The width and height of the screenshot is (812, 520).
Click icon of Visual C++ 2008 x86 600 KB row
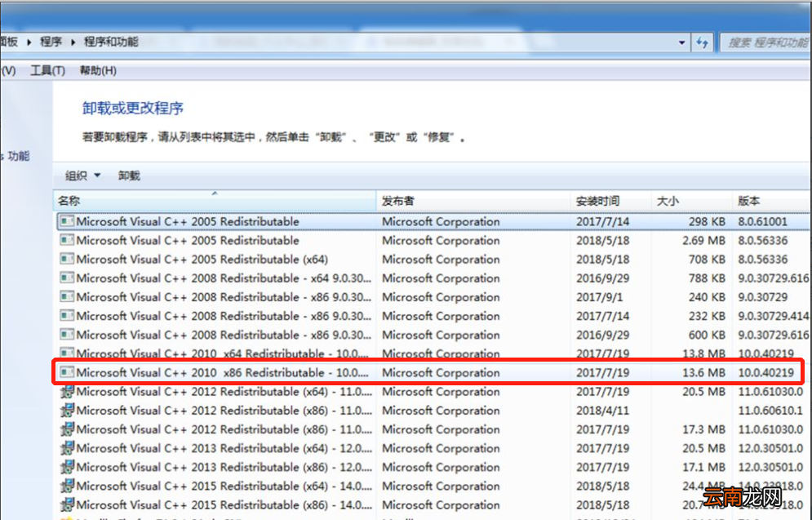pyautogui.click(x=67, y=335)
